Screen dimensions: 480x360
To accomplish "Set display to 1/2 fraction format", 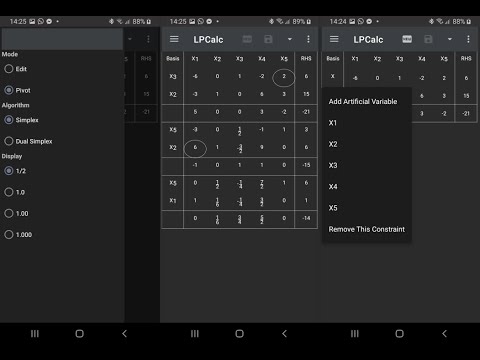I will point(9,171).
